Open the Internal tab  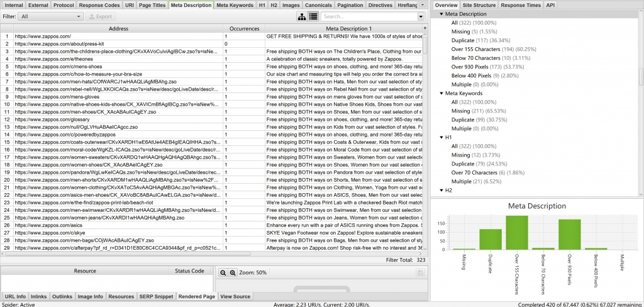14,5
